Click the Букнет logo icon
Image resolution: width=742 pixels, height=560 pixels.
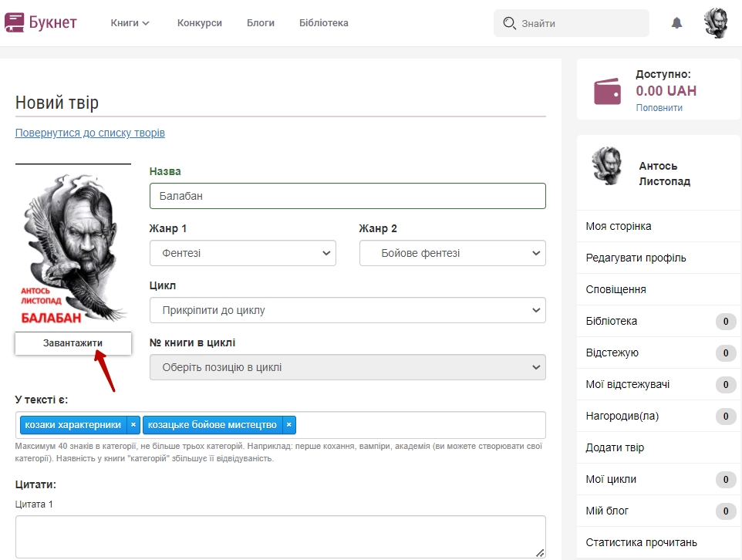14,22
